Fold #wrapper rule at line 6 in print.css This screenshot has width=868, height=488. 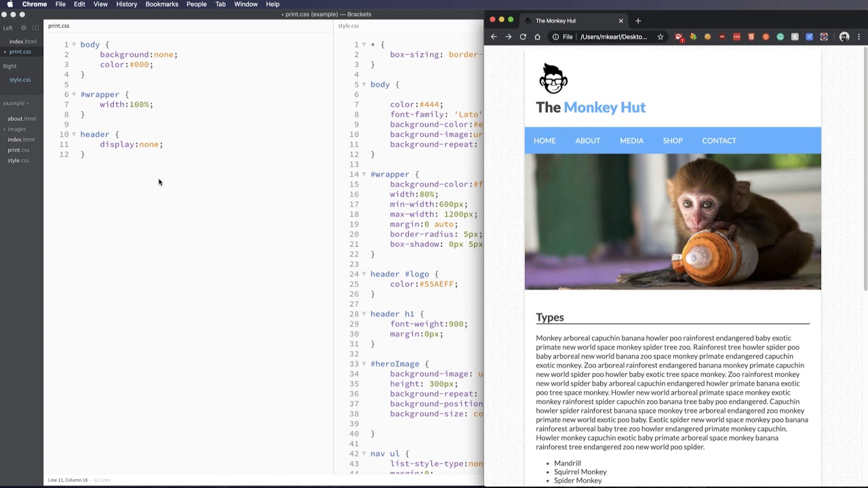74,94
